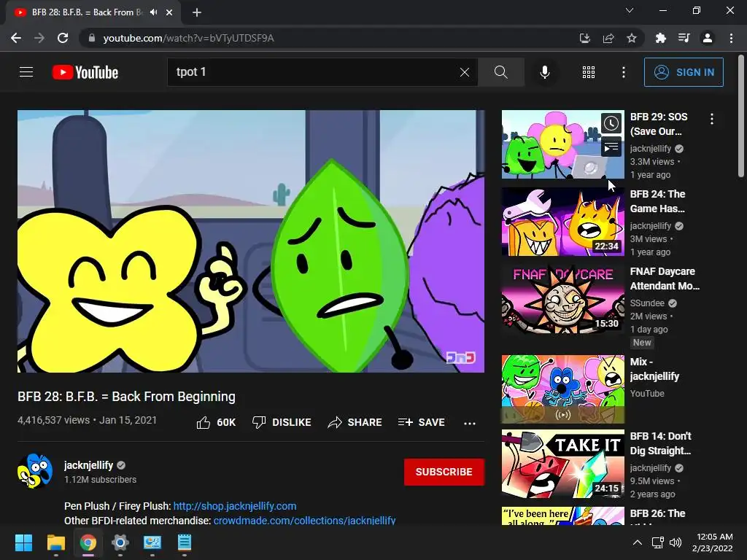
Task: Open Chrome tab search chevron
Action: tap(630, 10)
